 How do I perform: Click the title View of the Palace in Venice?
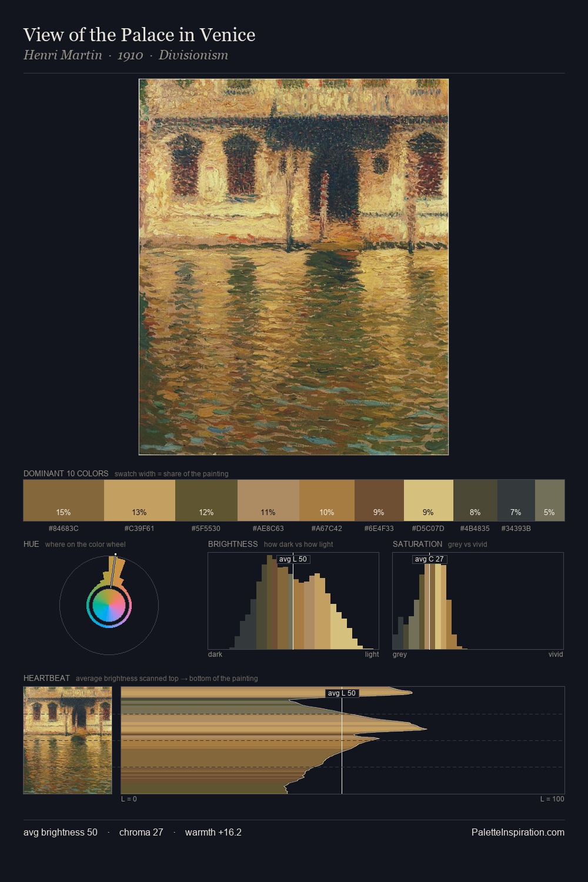pyautogui.click(x=139, y=35)
